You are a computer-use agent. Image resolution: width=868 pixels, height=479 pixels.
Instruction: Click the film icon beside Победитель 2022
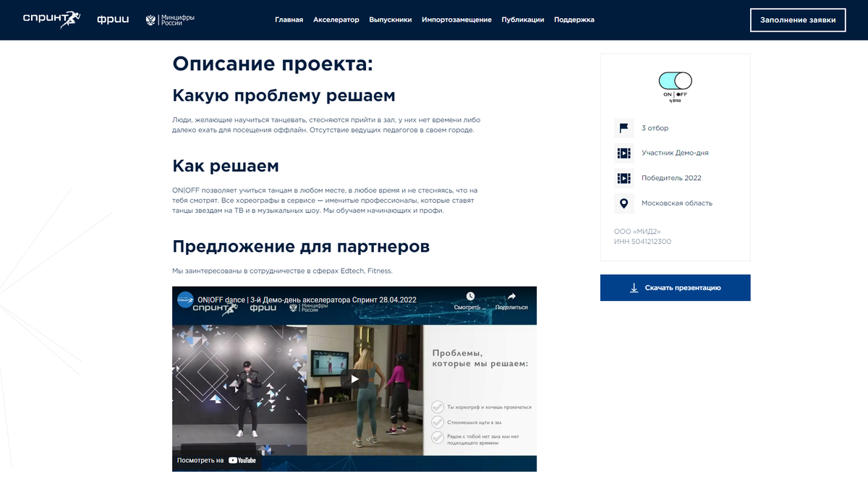point(624,178)
